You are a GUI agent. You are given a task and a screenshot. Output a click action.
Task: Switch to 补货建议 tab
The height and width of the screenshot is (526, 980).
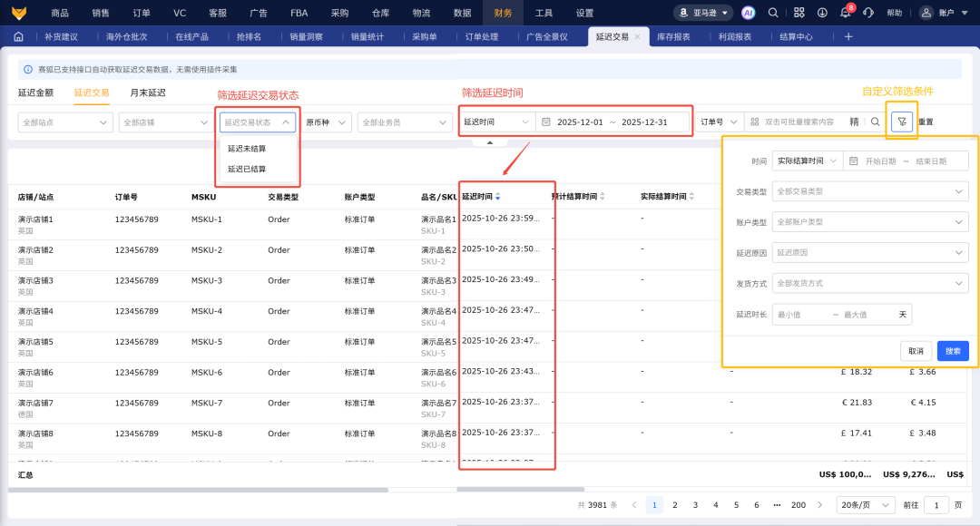[x=62, y=37]
